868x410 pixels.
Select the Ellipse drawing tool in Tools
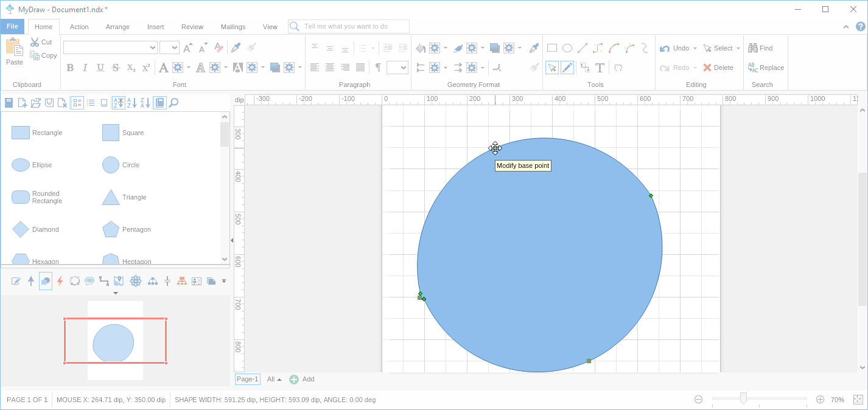(x=567, y=48)
